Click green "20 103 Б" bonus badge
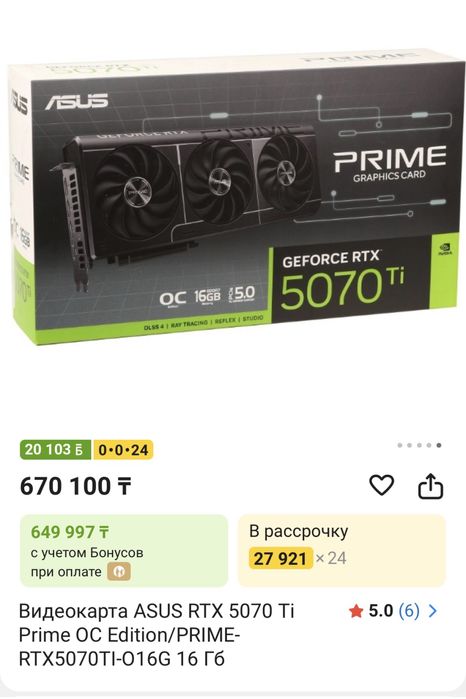Viewport: 466px width, 699px height. point(55,449)
